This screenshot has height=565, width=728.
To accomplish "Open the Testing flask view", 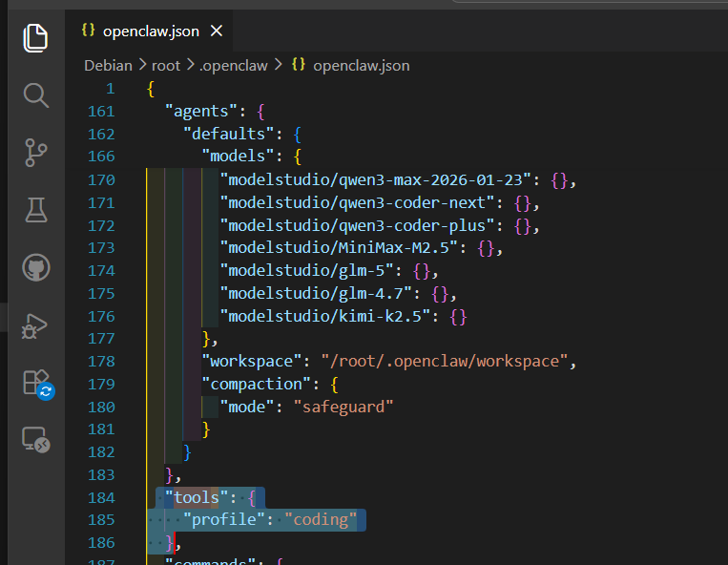I will 35,210.
